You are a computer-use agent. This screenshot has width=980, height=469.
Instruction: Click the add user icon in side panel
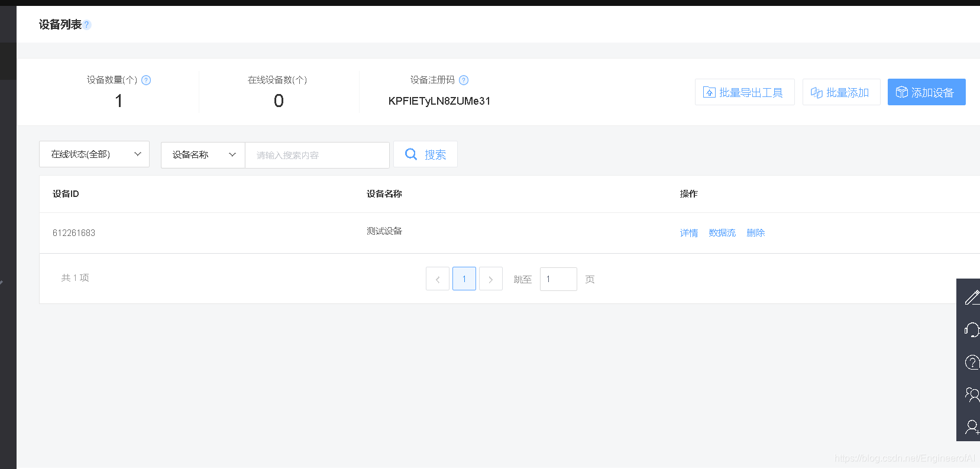coord(972,426)
